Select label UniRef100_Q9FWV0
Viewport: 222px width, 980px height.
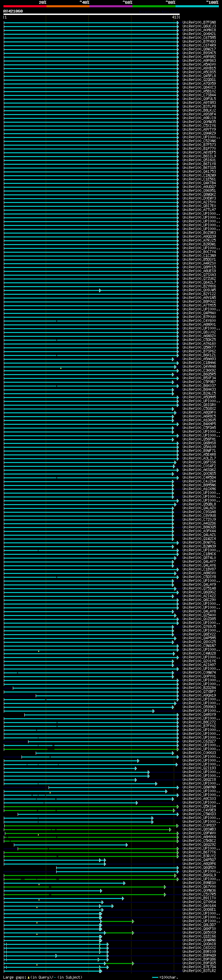tap(199, 833)
